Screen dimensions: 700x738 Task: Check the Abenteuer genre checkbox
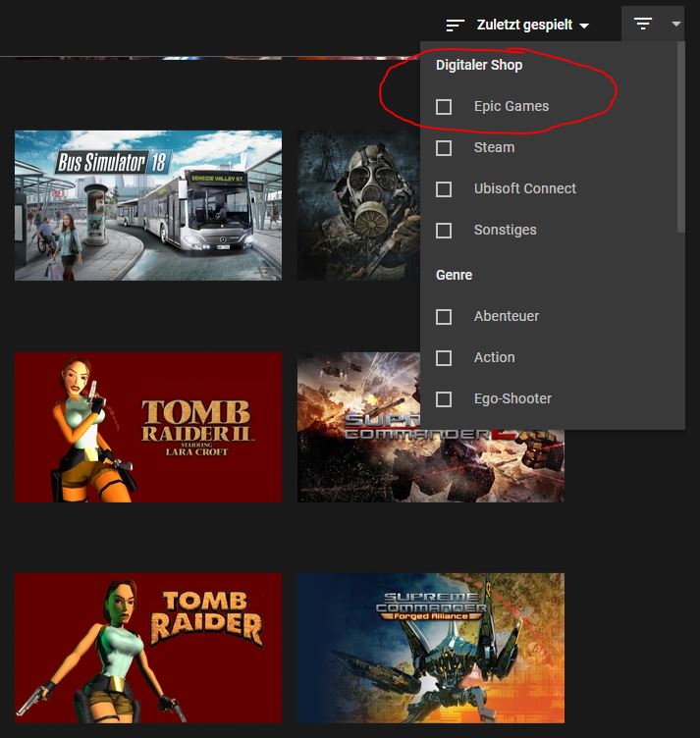[x=444, y=317]
